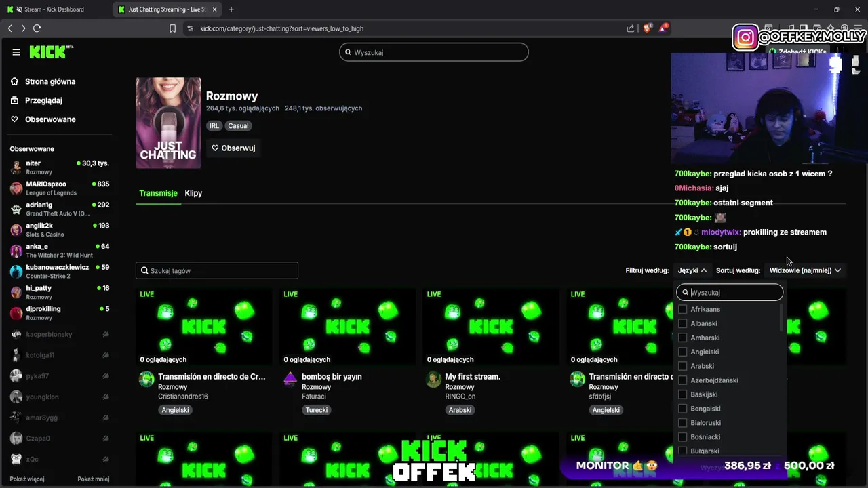Click the address bar URL
Image resolution: width=868 pixels, height=488 pixels.
[x=281, y=28]
